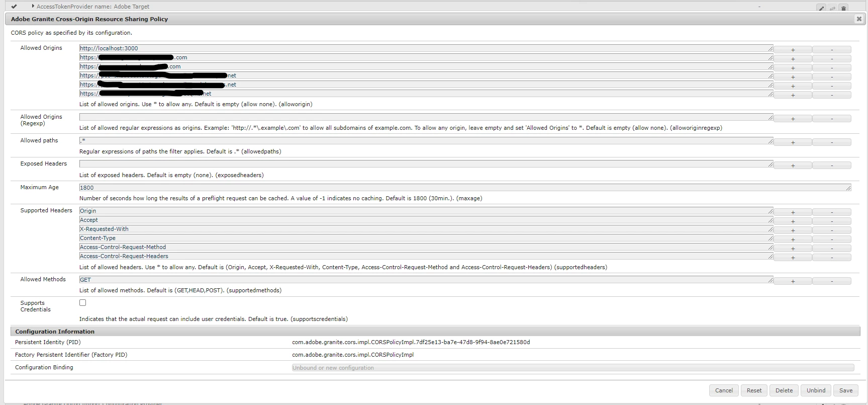Expand the AccessTokenProvider Adobe Target entry
The width and height of the screenshot is (868, 405).
[33, 7]
